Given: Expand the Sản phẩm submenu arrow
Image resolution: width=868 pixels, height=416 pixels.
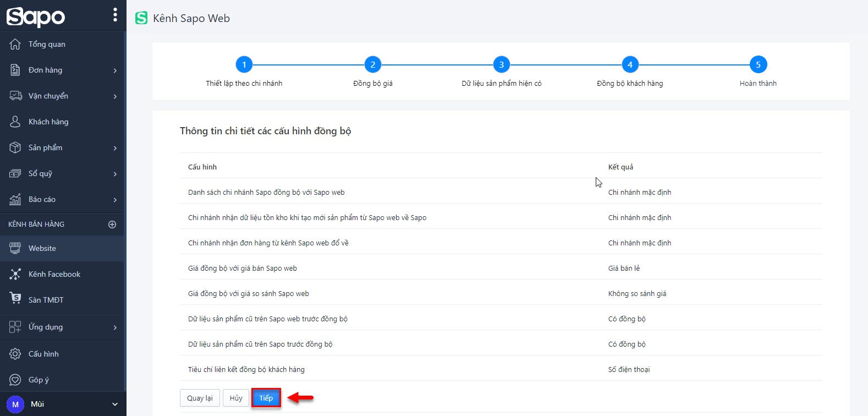Looking at the screenshot, I should click(115, 148).
